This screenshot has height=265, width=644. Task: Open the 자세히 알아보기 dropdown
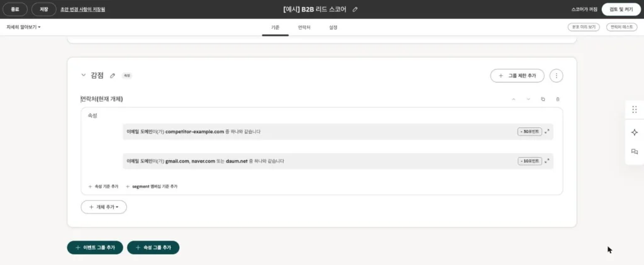pos(23,27)
